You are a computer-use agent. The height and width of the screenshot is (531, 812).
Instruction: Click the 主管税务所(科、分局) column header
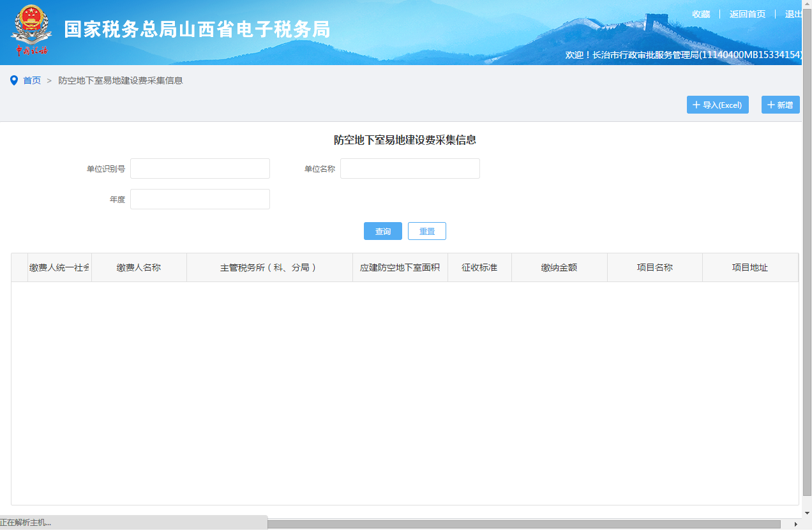269,267
